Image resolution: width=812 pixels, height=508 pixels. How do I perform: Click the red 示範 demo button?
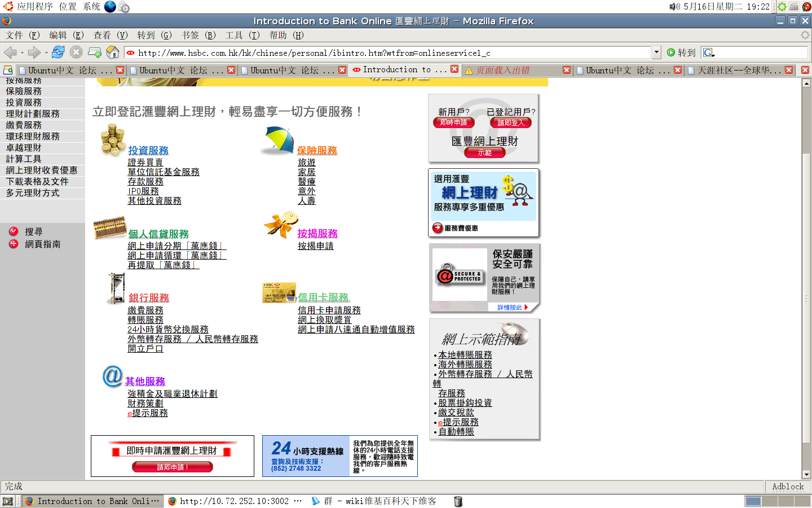(x=484, y=152)
